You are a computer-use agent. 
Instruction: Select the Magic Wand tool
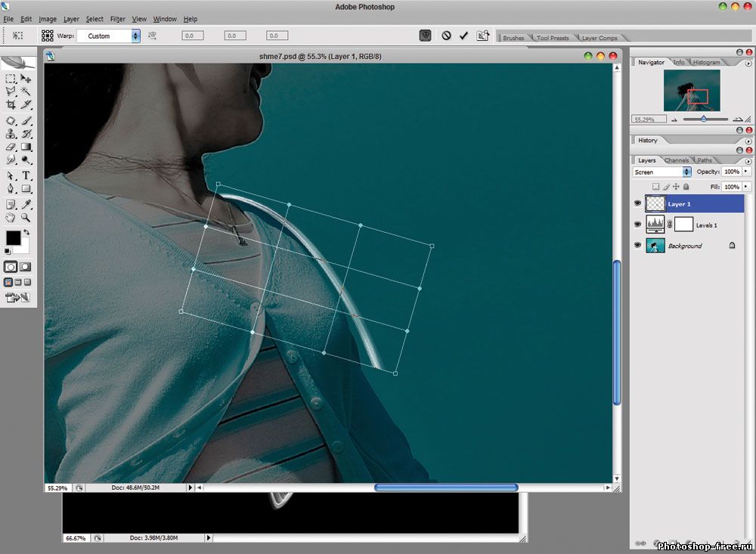(26, 91)
